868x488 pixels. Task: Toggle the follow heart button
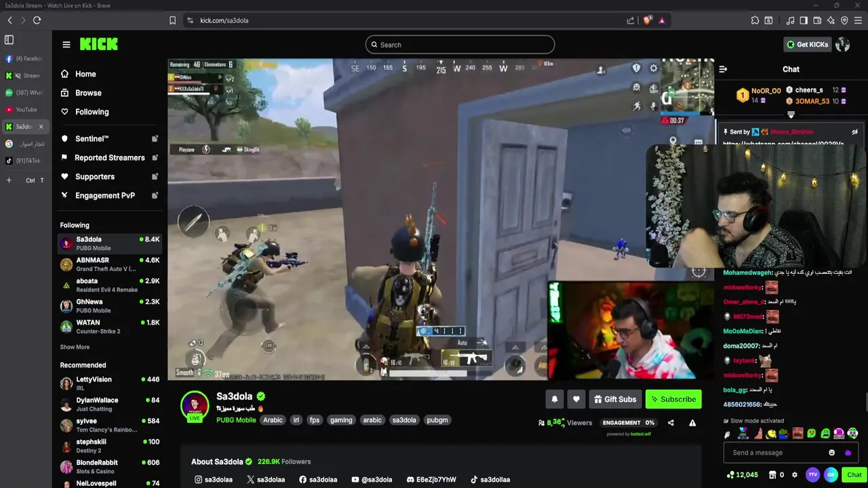(x=576, y=399)
